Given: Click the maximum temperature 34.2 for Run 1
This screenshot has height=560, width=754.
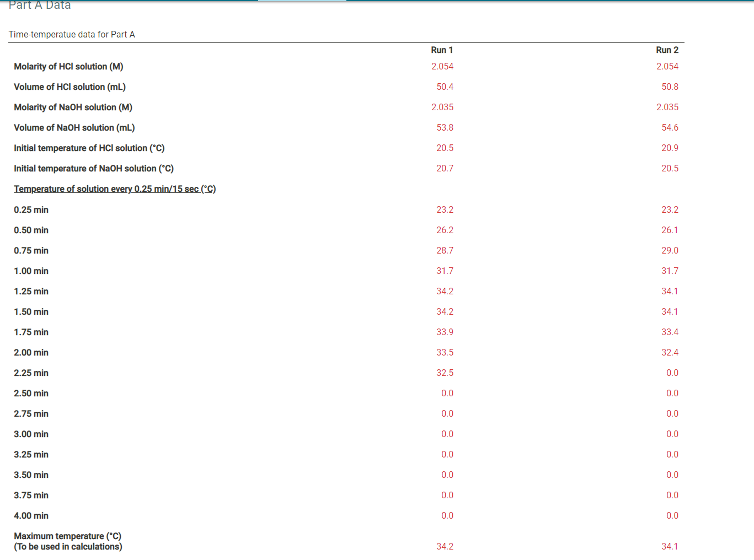Looking at the screenshot, I should [x=445, y=546].
